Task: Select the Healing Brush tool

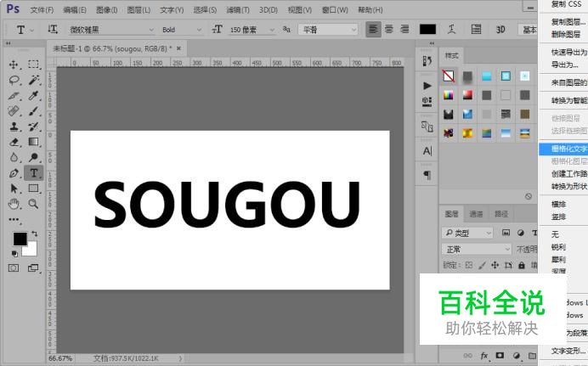Action: 14,111
